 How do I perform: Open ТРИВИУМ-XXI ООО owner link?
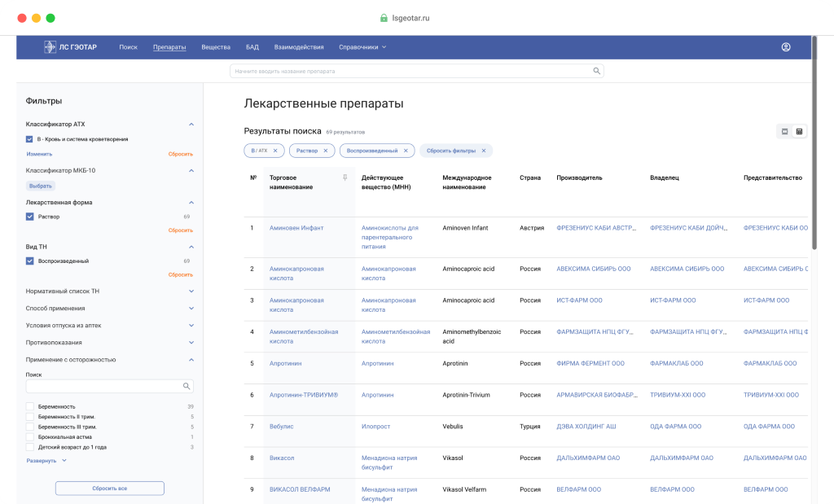pos(678,395)
